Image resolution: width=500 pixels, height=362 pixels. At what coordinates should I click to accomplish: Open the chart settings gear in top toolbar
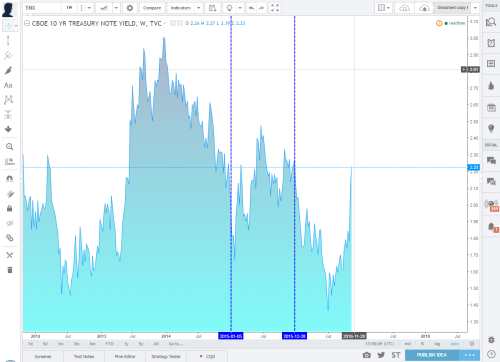(130, 8)
